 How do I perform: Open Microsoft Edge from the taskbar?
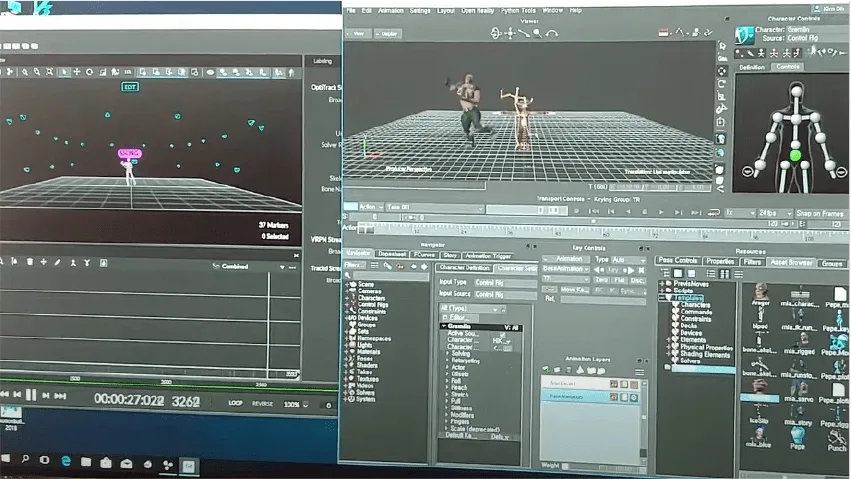click(x=66, y=461)
